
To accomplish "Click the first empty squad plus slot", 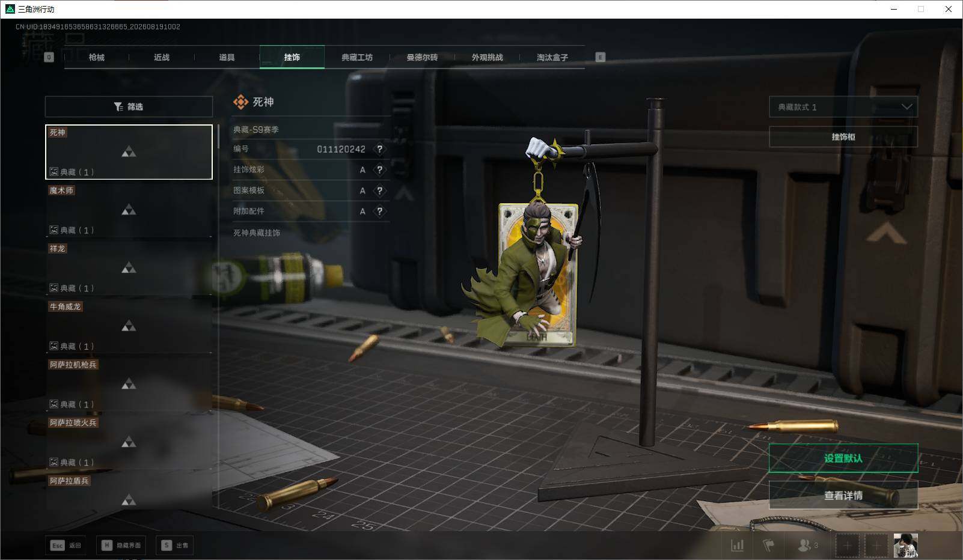I will coord(847,546).
